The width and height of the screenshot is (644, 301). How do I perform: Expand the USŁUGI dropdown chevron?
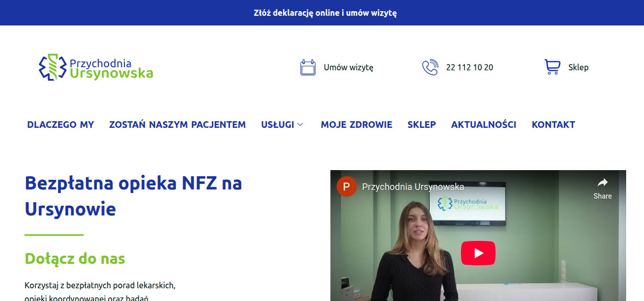[x=300, y=125]
